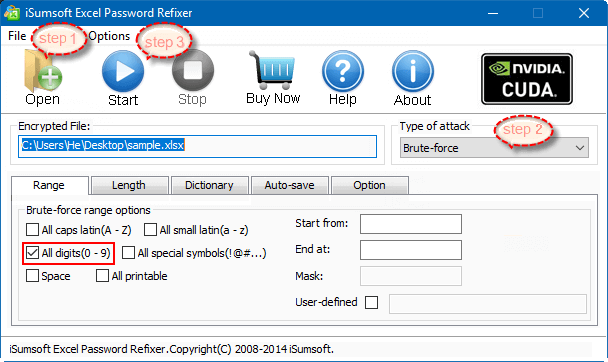Enable the User-defined checkbox
Screen dimensions: 608x362
point(371,302)
